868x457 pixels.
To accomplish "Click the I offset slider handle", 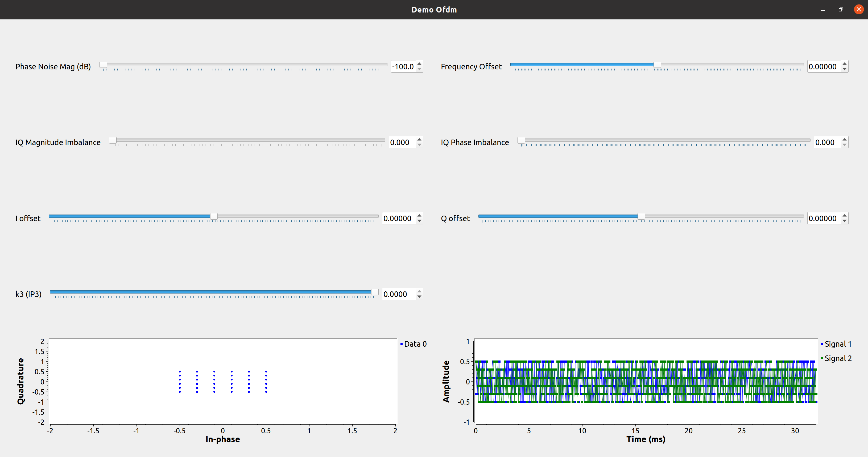I will coord(214,216).
